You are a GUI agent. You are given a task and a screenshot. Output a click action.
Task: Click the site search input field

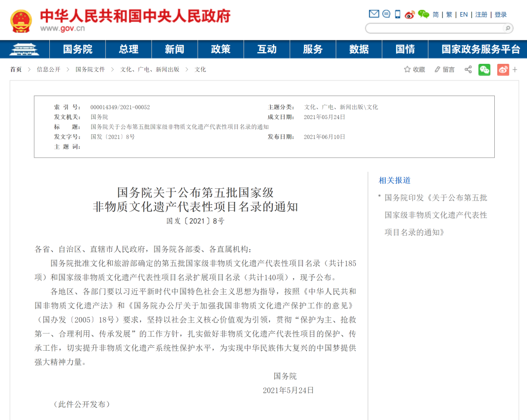pyautogui.click(x=434, y=28)
